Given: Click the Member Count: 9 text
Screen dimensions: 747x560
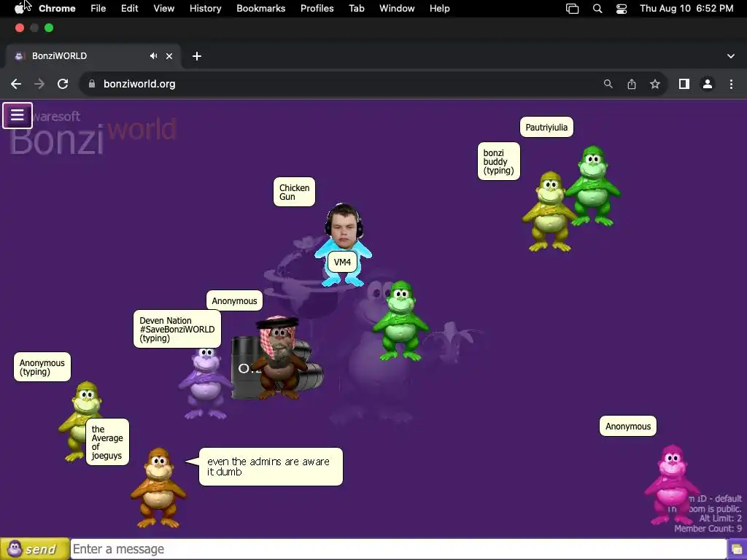Looking at the screenshot, I should (x=708, y=529).
